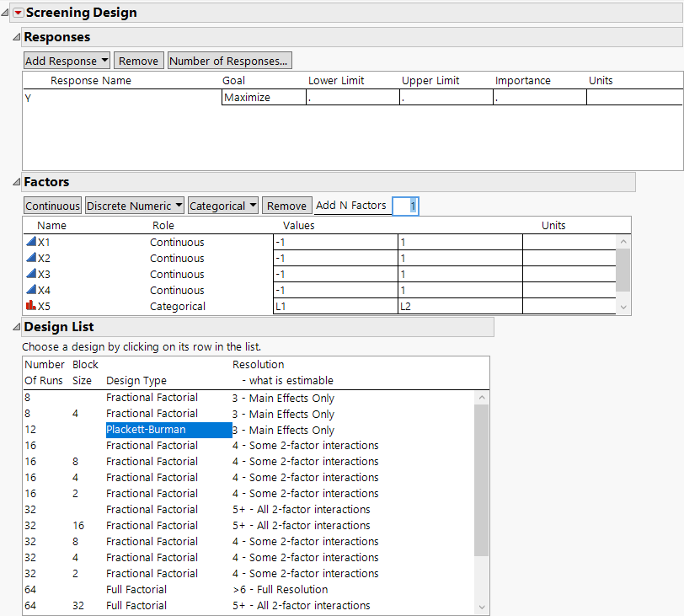
Task: Collapse the Factors section
Action: [14, 182]
